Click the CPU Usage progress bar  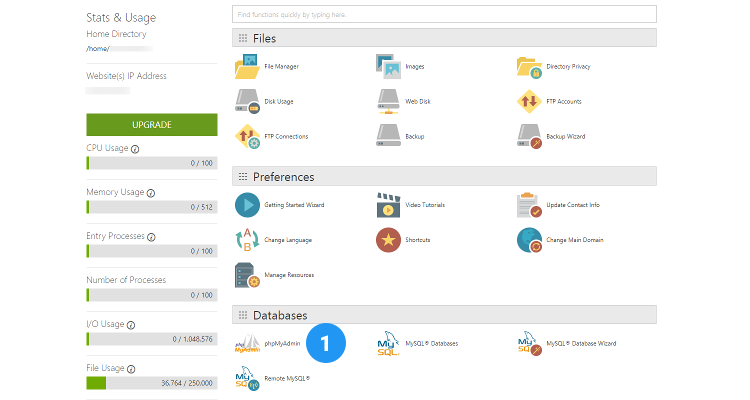[x=152, y=163]
